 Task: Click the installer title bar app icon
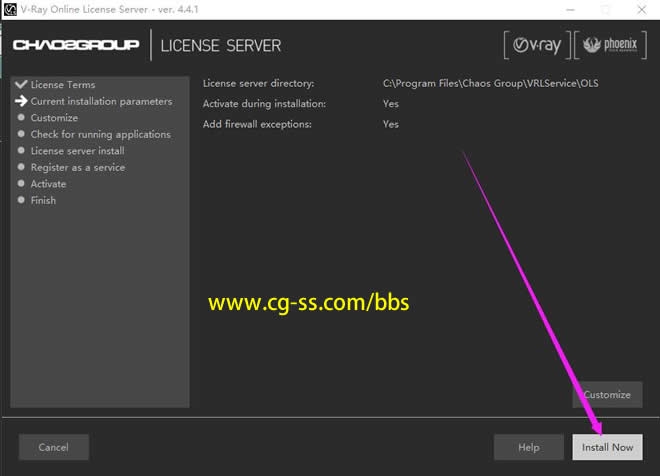pyautogui.click(x=9, y=9)
